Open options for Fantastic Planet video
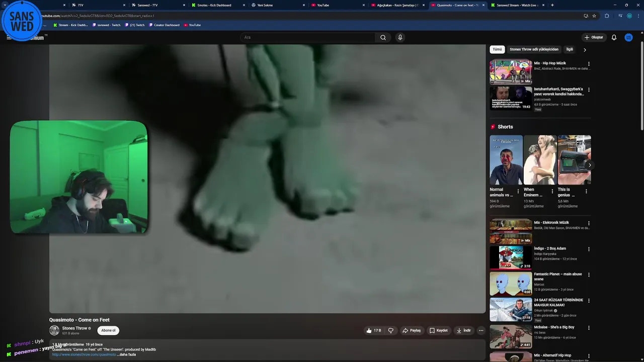 point(589,275)
